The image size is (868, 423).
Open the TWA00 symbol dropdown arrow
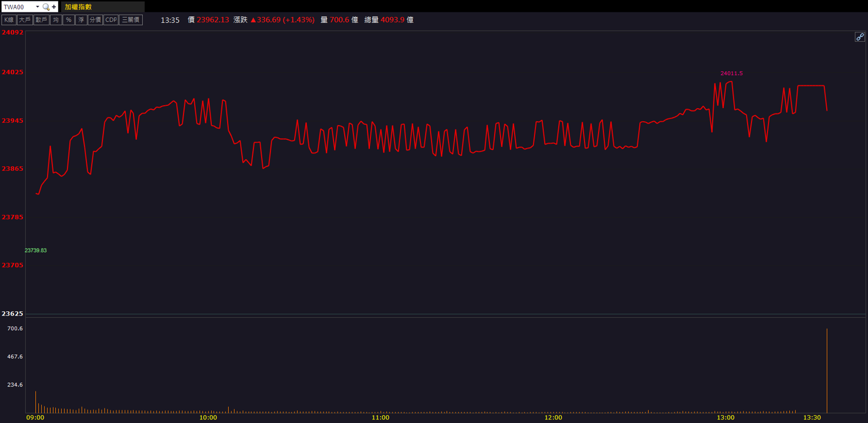38,7
